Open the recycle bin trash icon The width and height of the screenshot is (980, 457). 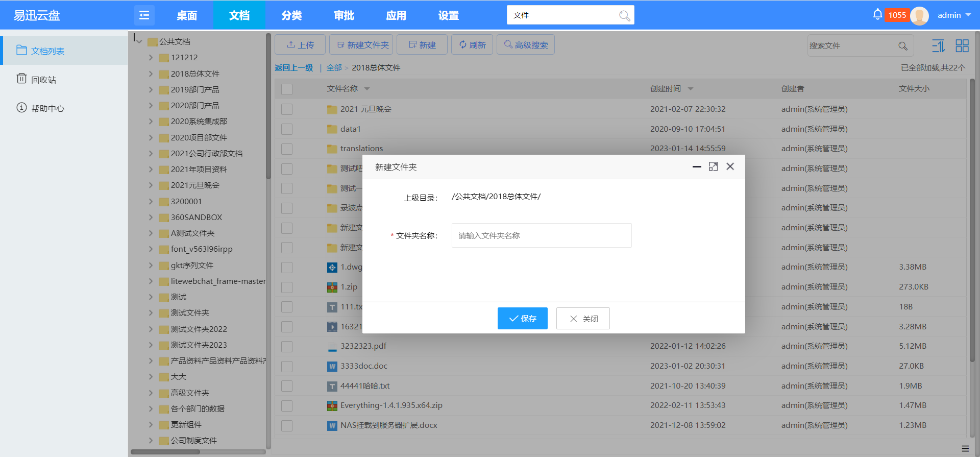pos(21,79)
